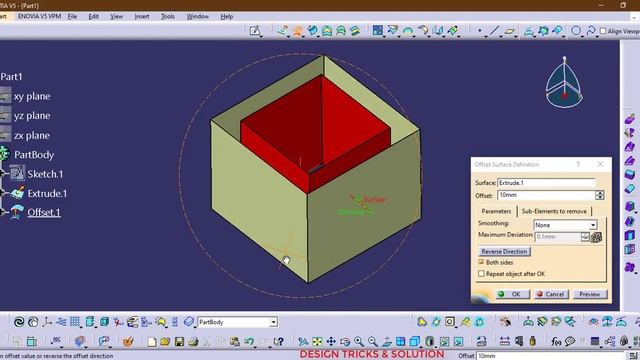Create multi-view layout

[400, 341]
